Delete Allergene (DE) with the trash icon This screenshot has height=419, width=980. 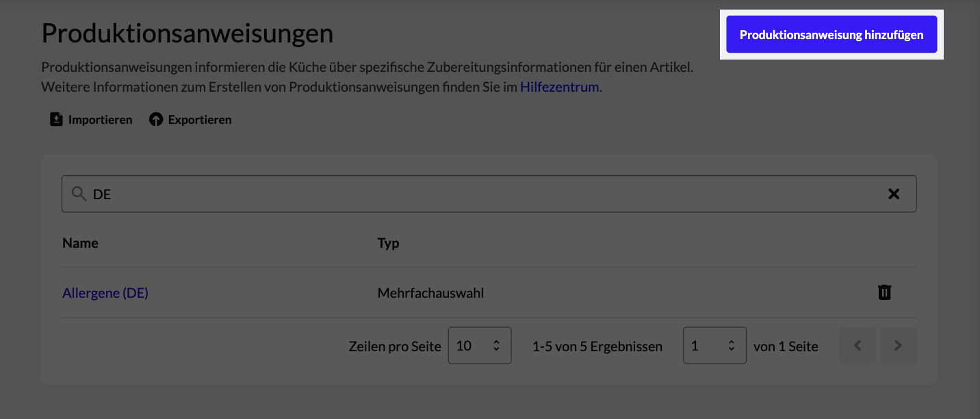tap(885, 292)
